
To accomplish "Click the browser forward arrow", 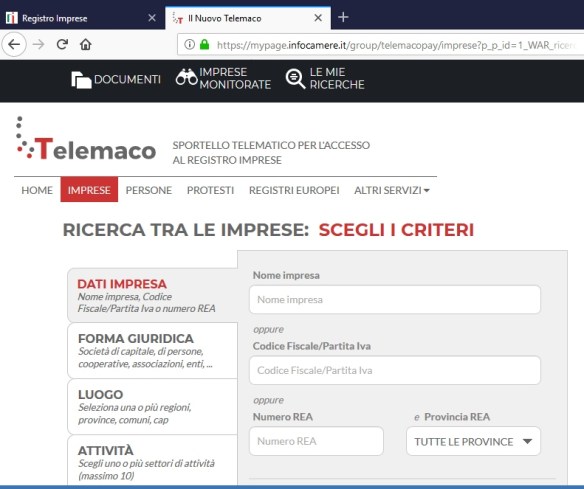I will [x=38, y=45].
